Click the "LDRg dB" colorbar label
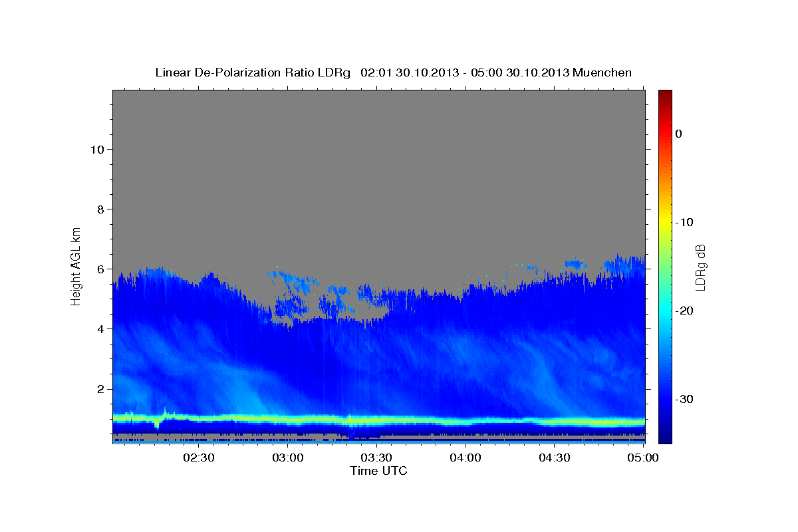This screenshot has width=798, height=532. (x=700, y=267)
